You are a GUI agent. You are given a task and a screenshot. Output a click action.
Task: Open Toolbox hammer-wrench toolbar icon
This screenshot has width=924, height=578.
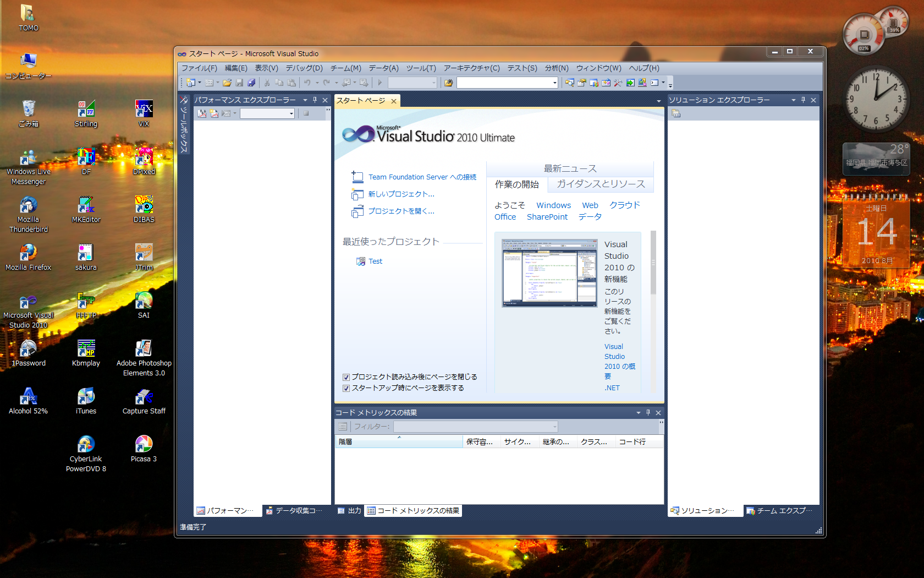618,83
